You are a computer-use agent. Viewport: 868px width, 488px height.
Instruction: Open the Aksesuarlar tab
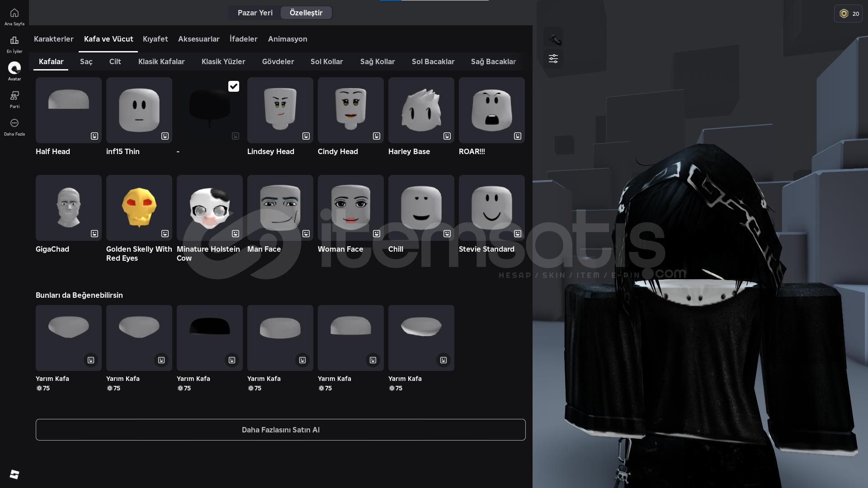pyautogui.click(x=199, y=39)
